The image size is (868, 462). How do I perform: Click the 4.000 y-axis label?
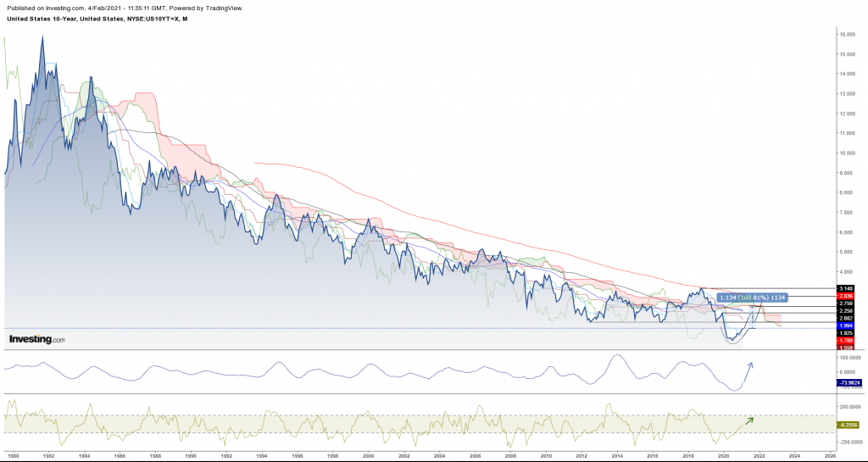pos(846,271)
